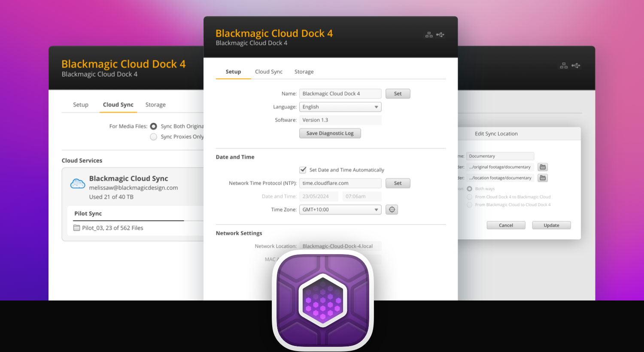Open the Language dropdown showing English
Viewport: 644px width, 352px height.
[340, 107]
